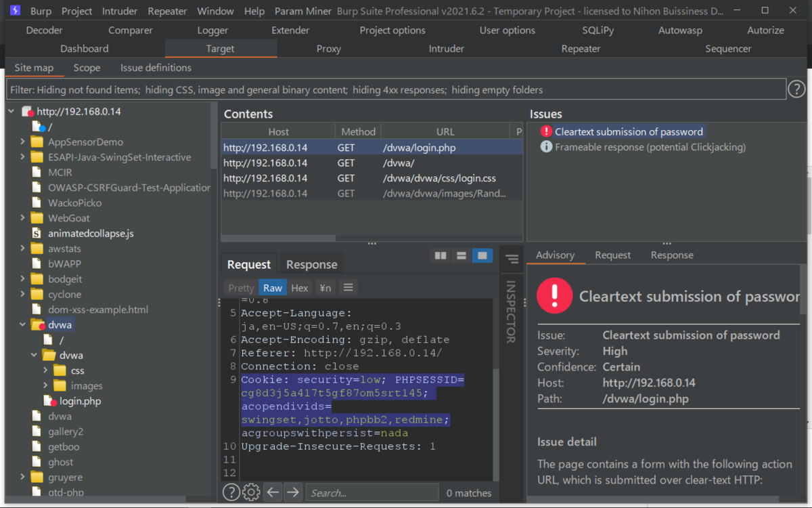Click the login.php page icon

[x=49, y=401]
